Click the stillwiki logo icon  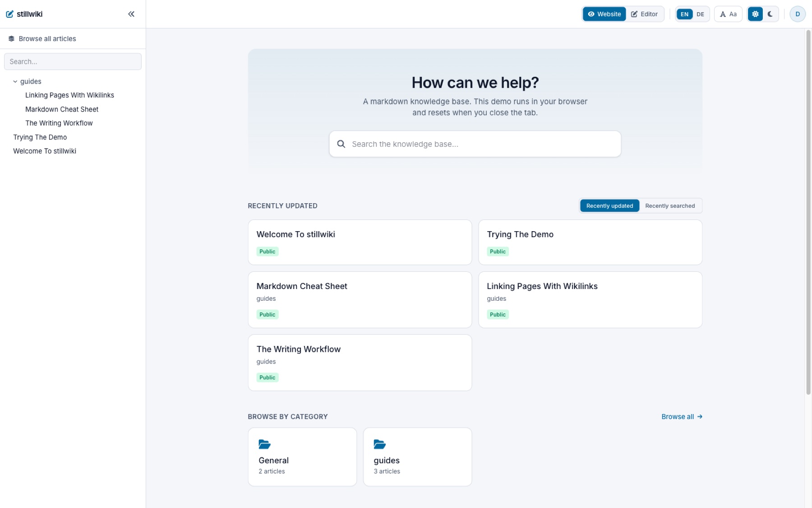tap(9, 14)
